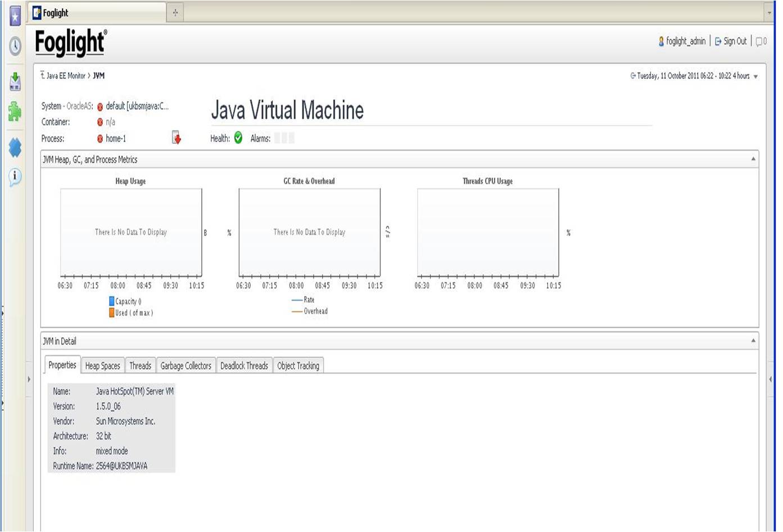The image size is (783, 532).
Task: Click the n/a container value
Action: click(x=110, y=122)
